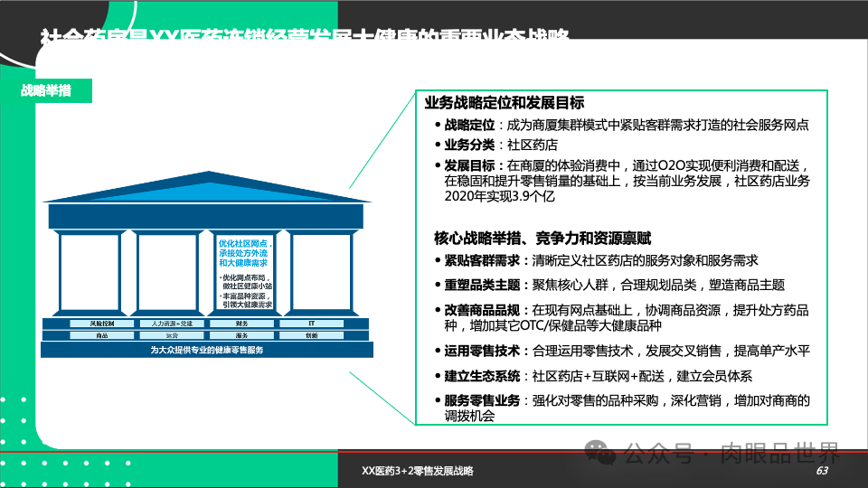Click pillar bullet 丰富品种资源,引领大健康需求
868x488 pixels.
(246, 300)
